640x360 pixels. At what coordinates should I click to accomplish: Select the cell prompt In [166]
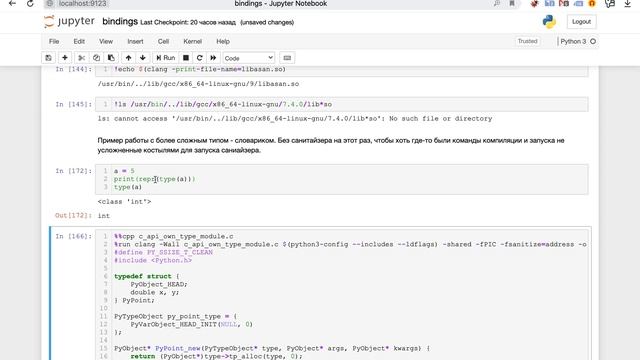73,236
